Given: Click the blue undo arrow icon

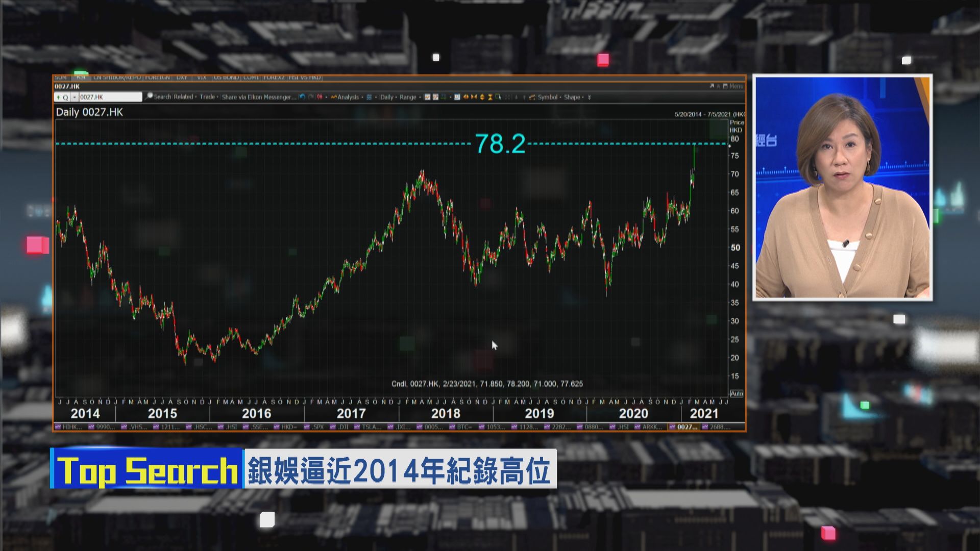Looking at the screenshot, I should coord(302,97).
